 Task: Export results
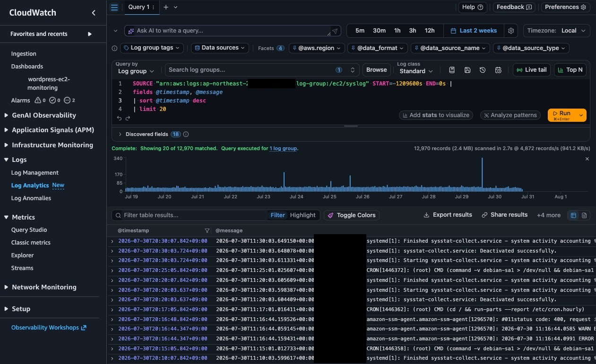click(448, 215)
